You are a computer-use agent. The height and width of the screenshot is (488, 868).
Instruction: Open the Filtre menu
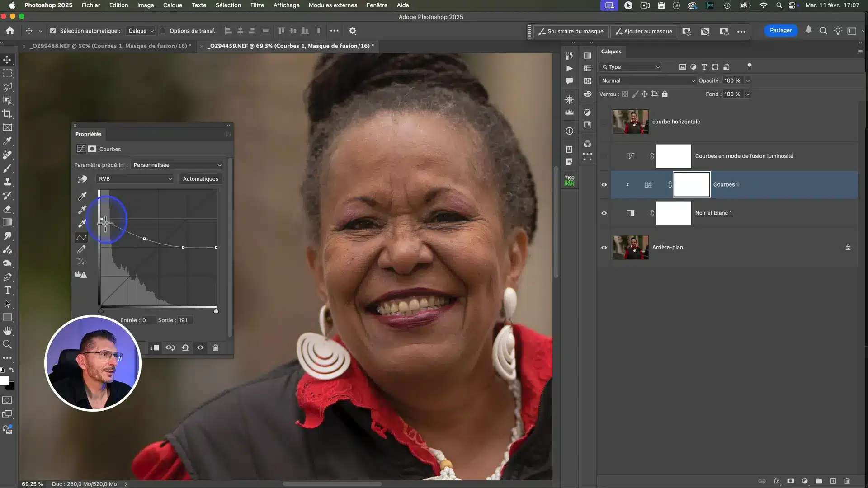pyautogui.click(x=257, y=5)
